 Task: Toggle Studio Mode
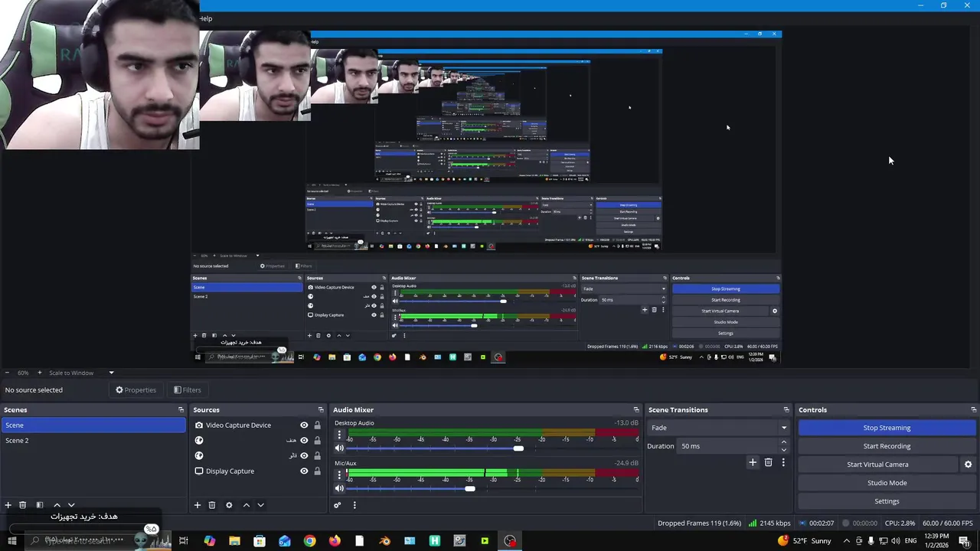(887, 483)
